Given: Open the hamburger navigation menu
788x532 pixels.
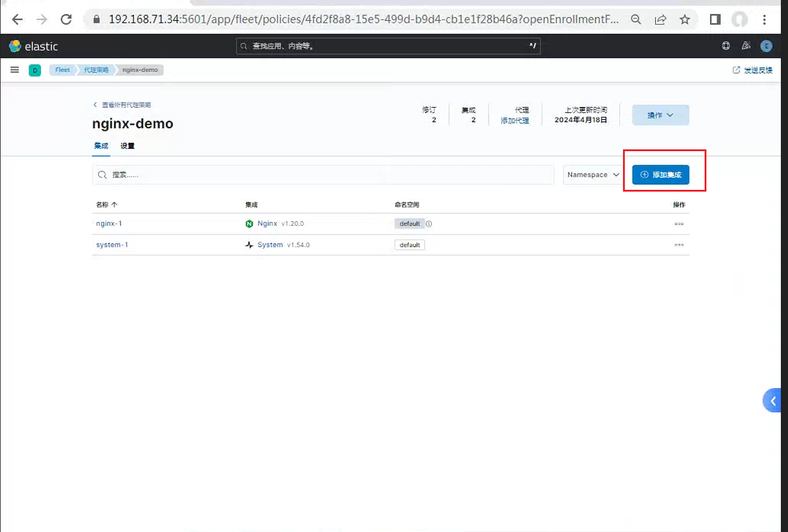Looking at the screenshot, I should click(x=15, y=70).
